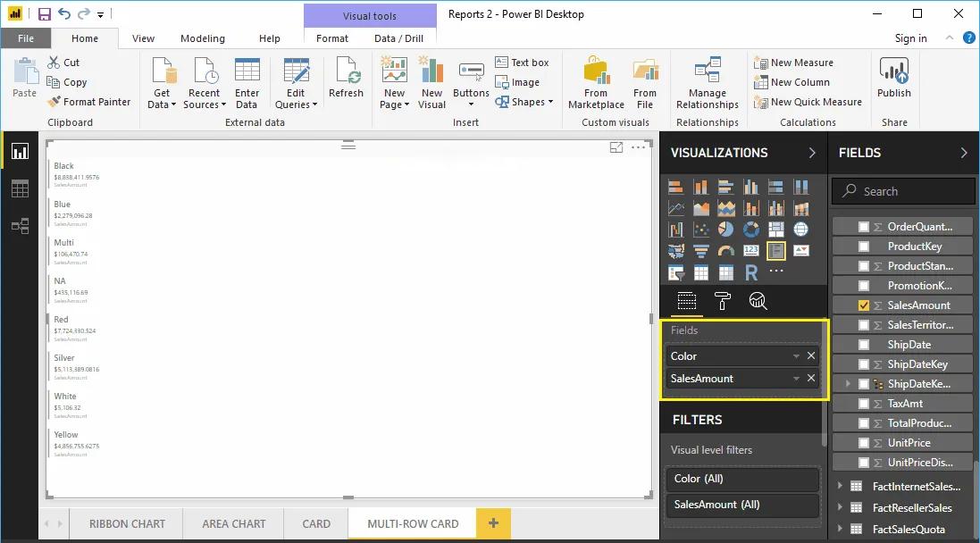This screenshot has height=543, width=980.
Task: Switch to the AREA CHART page tab
Action: tap(232, 524)
